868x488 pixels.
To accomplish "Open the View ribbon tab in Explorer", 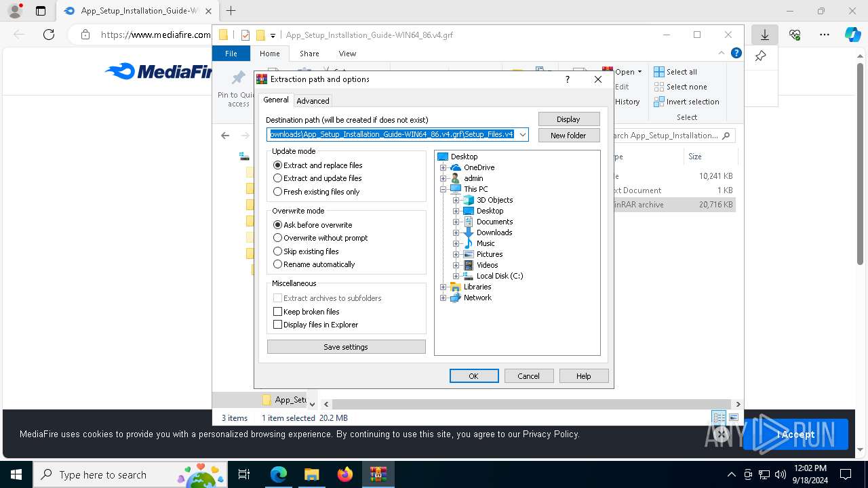I will click(347, 54).
